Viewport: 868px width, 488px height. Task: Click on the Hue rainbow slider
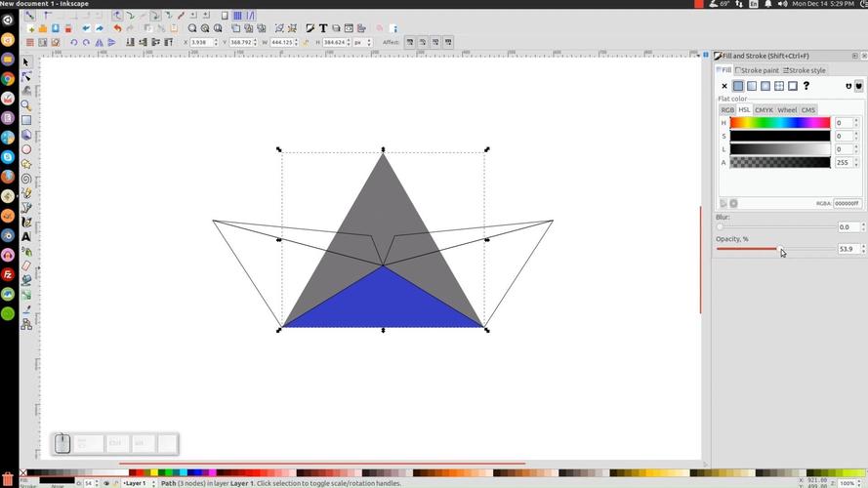780,123
